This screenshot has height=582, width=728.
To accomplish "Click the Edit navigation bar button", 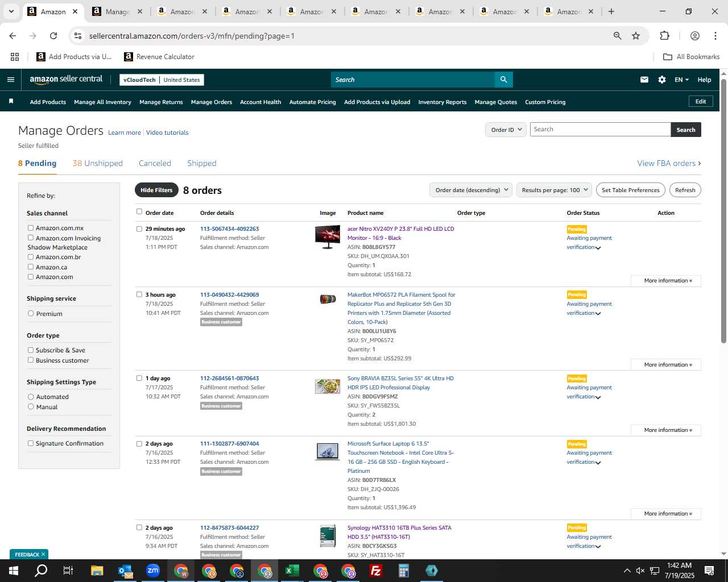I will point(701,101).
